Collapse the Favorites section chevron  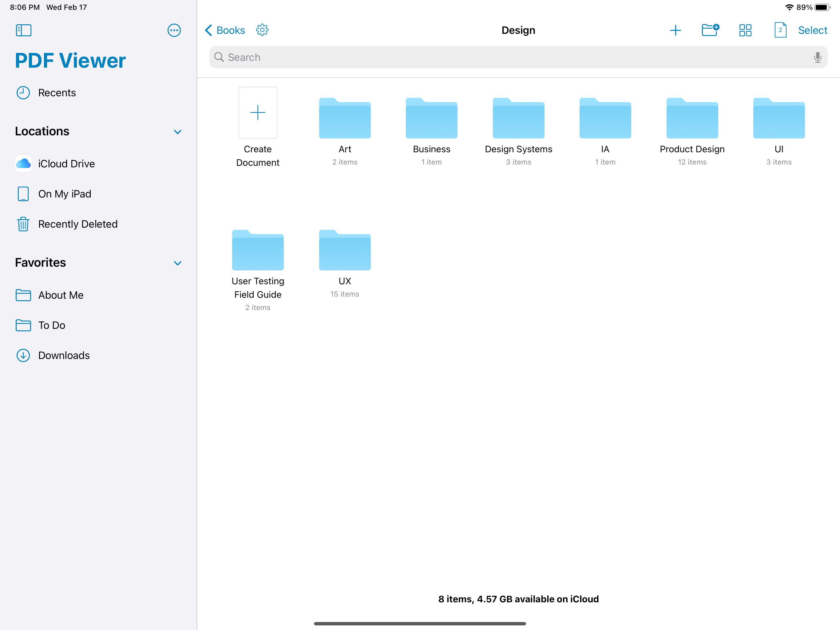tap(177, 263)
